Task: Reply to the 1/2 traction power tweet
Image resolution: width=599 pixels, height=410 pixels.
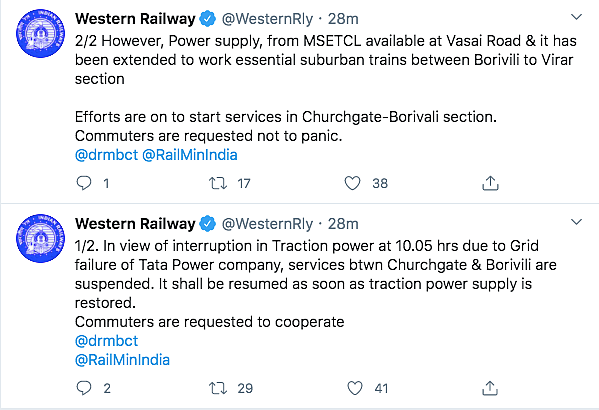Action: click(84, 388)
